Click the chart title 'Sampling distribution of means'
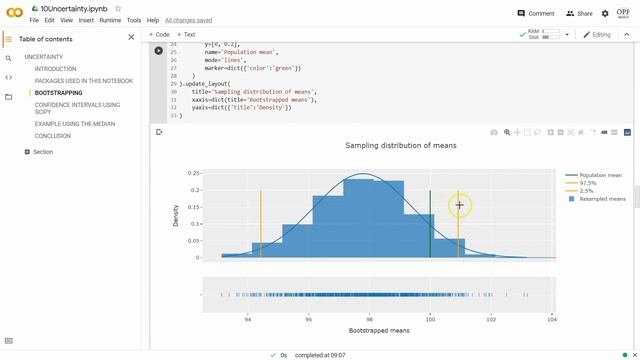Screen dimensions: 640x360 click(x=401, y=146)
